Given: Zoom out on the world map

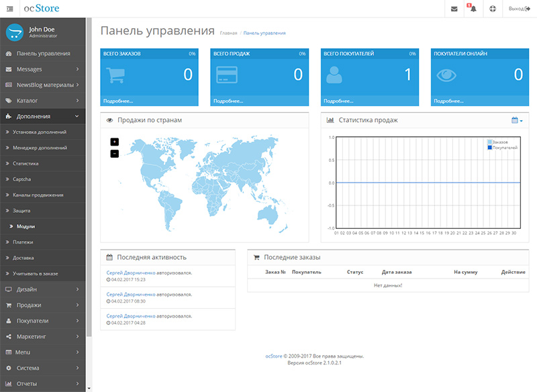Looking at the screenshot, I should [x=114, y=153].
